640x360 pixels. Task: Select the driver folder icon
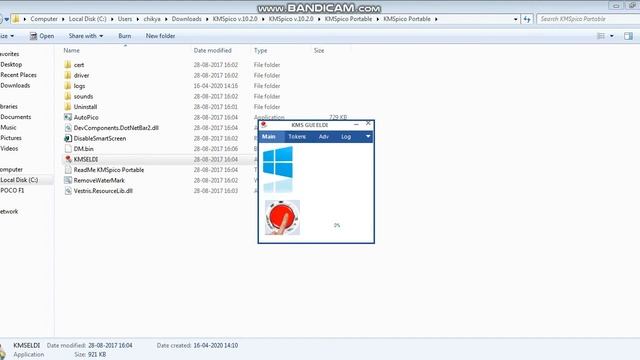tap(68, 75)
